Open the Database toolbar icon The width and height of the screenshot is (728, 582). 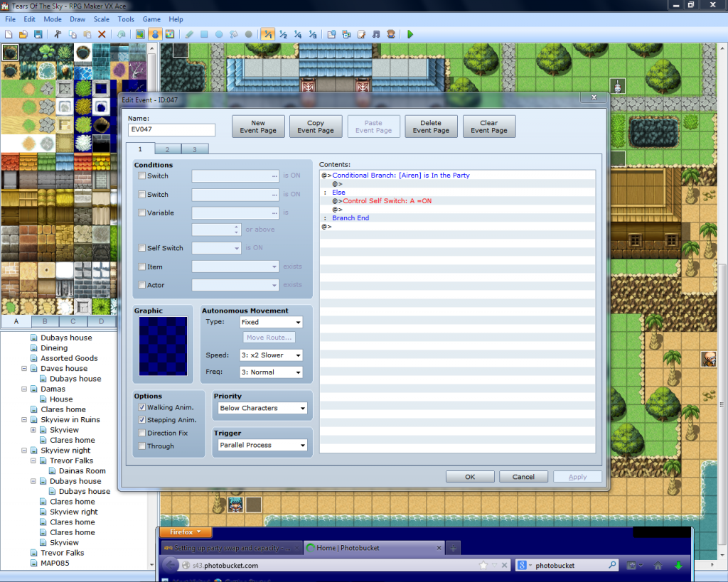332,34
